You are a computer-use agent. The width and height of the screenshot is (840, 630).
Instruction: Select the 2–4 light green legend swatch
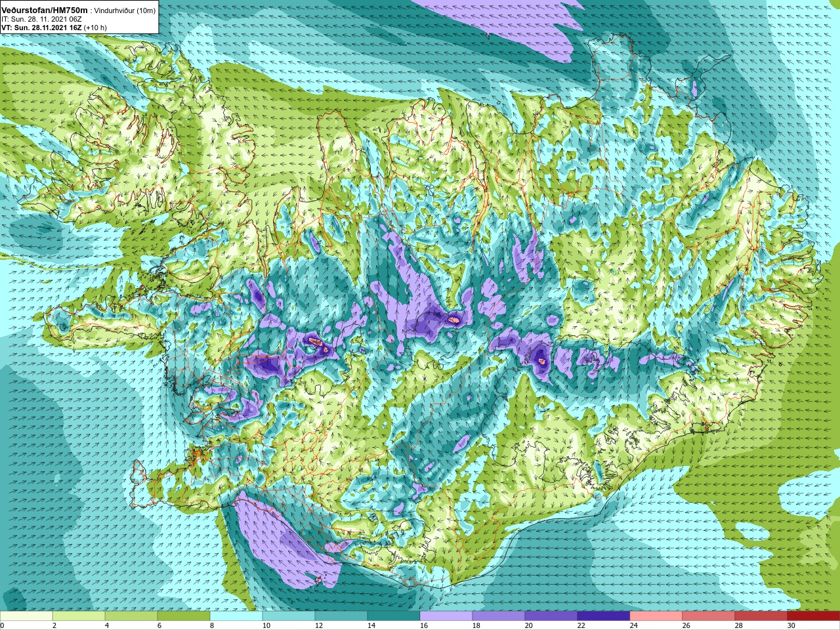(x=79, y=616)
